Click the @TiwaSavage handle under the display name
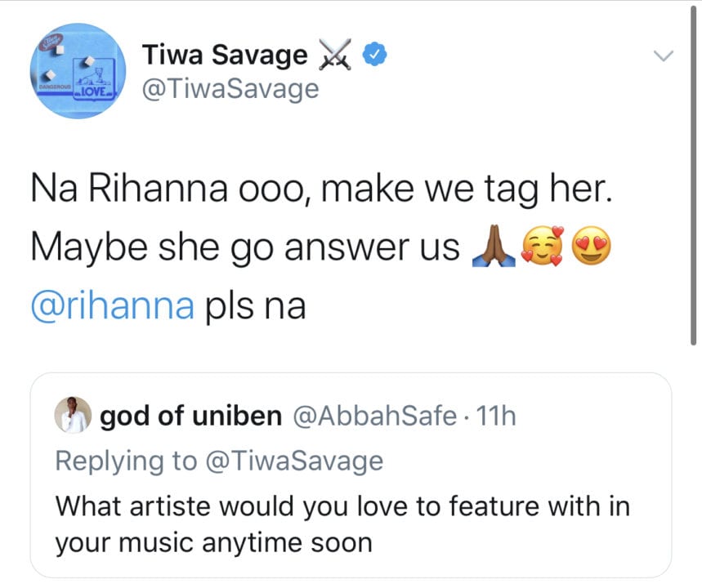The height and width of the screenshot is (588, 702). (x=230, y=88)
